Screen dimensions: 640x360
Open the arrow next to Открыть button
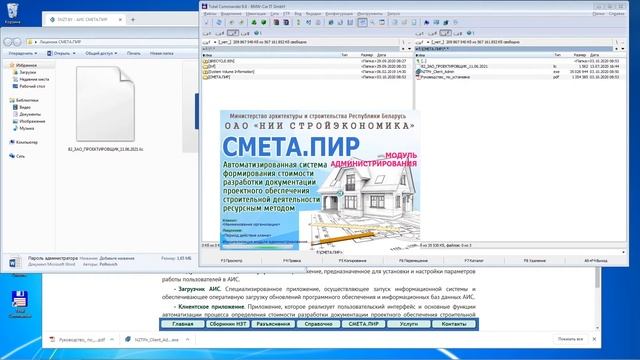point(74,53)
